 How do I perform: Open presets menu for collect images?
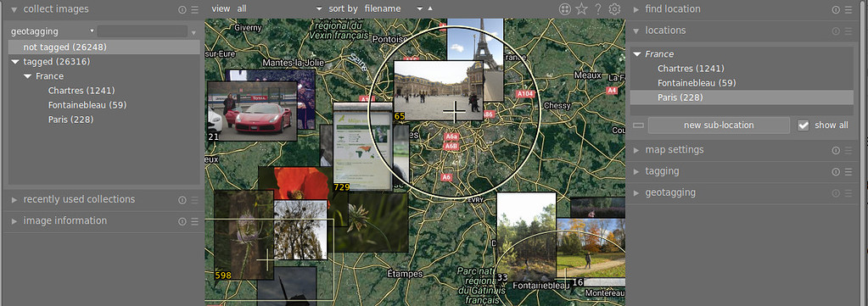[194, 10]
